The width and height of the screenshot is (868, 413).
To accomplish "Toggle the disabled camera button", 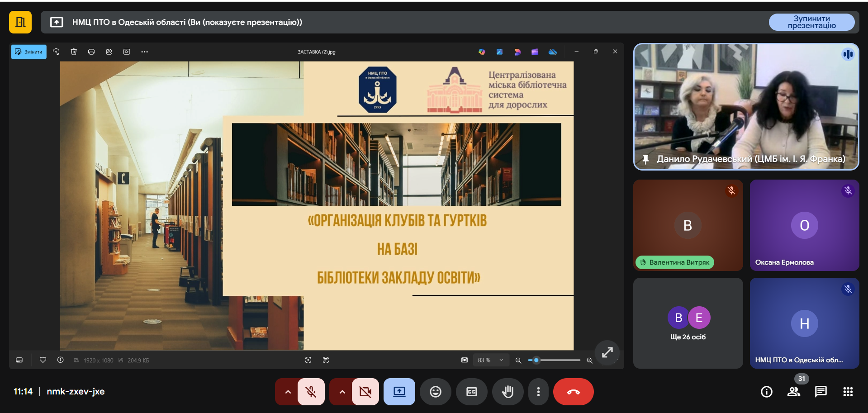I will point(365,392).
